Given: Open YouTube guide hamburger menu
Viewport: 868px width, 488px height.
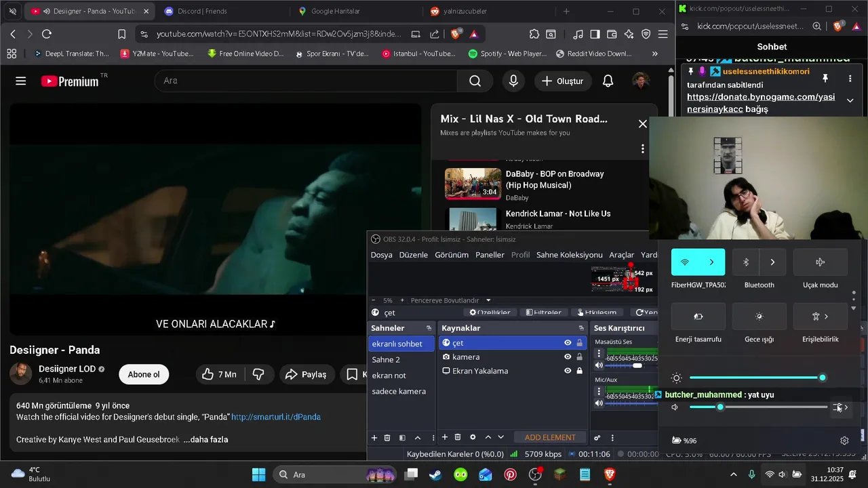Looking at the screenshot, I should 21,81.
